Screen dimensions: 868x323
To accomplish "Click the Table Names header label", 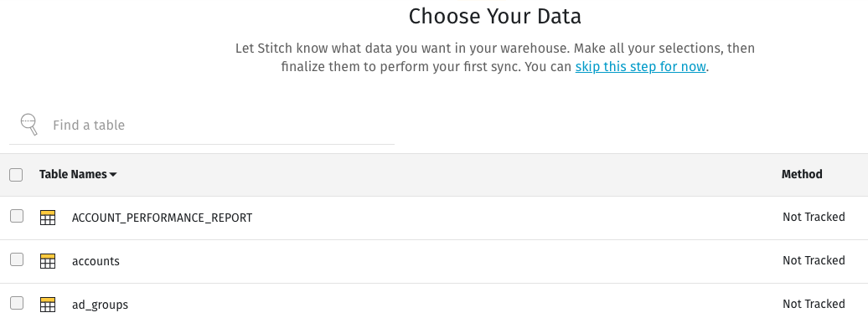I will 73,174.
